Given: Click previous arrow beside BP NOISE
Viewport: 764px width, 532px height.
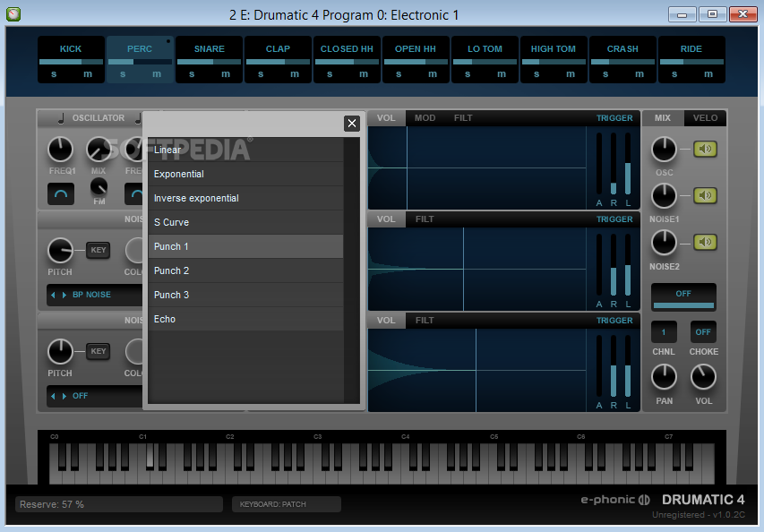Looking at the screenshot, I should point(53,295).
